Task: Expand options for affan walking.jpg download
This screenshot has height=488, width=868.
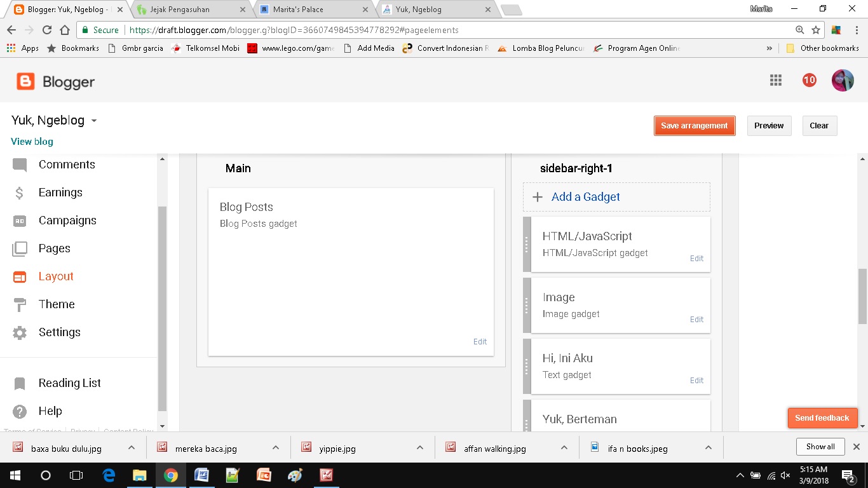Action: (x=564, y=447)
